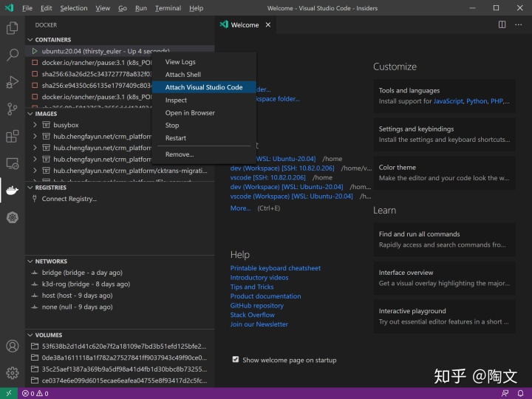Open the Manage gear icon
This screenshot has height=399, width=532.
pyautogui.click(x=13, y=373)
